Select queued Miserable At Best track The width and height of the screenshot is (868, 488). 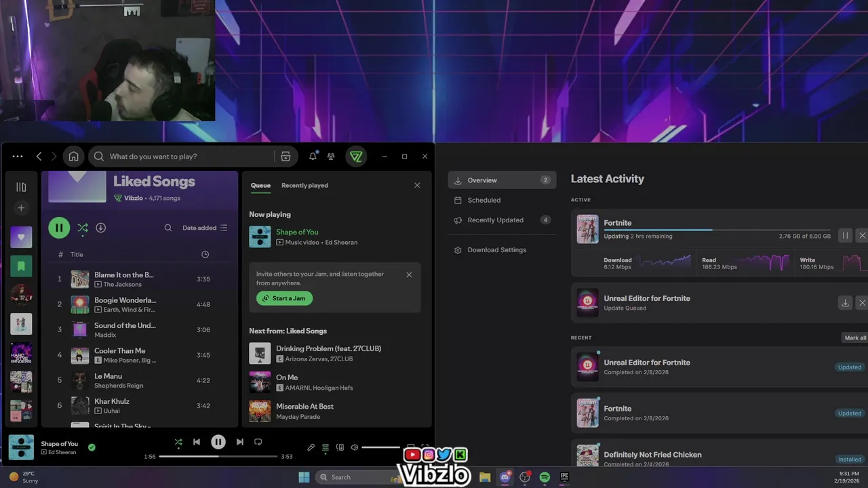tap(335, 411)
